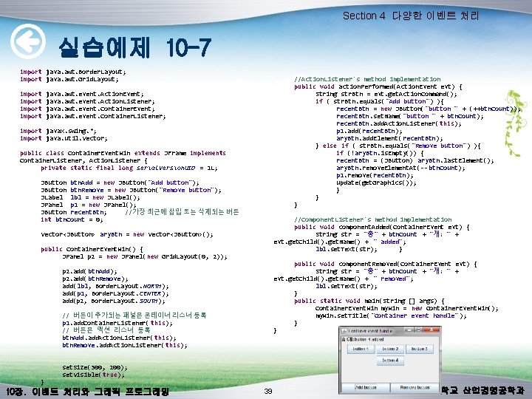
Task: Maximize the Container event handle window
Action: [x=419, y=330]
